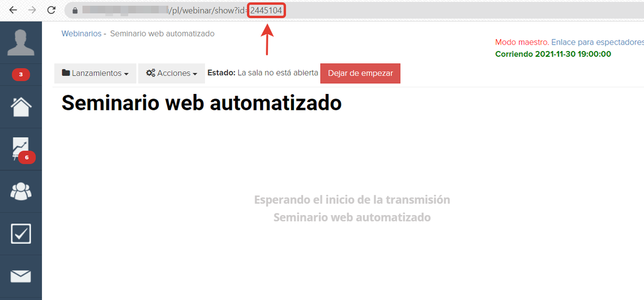Click into the browser address bar URL
Screen dimensions: 644x300
point(354,10)
